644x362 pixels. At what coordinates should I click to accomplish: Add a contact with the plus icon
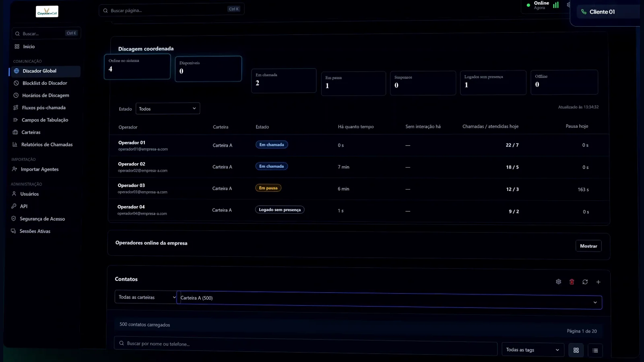pyautogui.click(x=598, y=282)
